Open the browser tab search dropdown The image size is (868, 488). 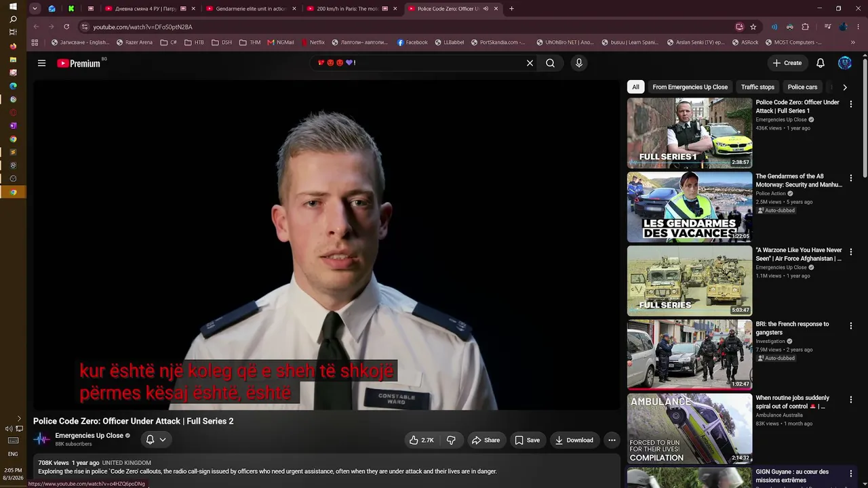tap(35, 9)
